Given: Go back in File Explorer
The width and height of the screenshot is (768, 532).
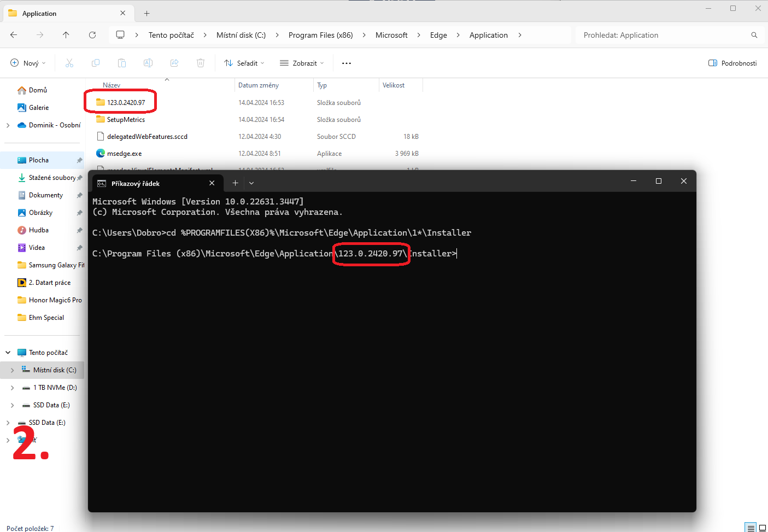Looking at the screenshot, I should tap(14, 35).
